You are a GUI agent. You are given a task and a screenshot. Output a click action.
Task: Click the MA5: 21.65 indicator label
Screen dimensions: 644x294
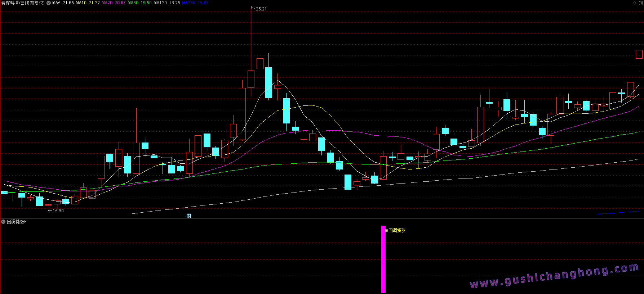(x=63, y=3)
